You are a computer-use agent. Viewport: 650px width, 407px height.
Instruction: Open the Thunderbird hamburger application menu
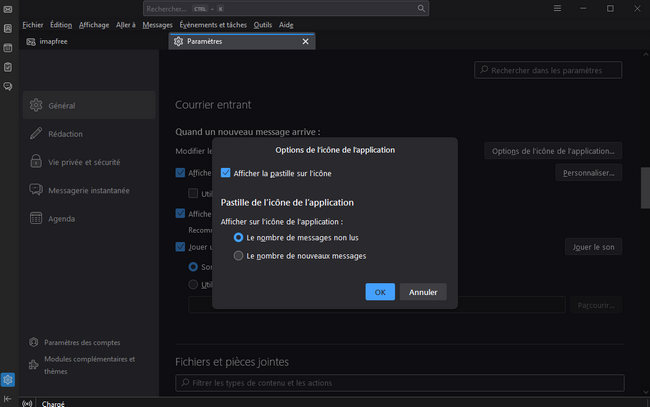[557, 9]
